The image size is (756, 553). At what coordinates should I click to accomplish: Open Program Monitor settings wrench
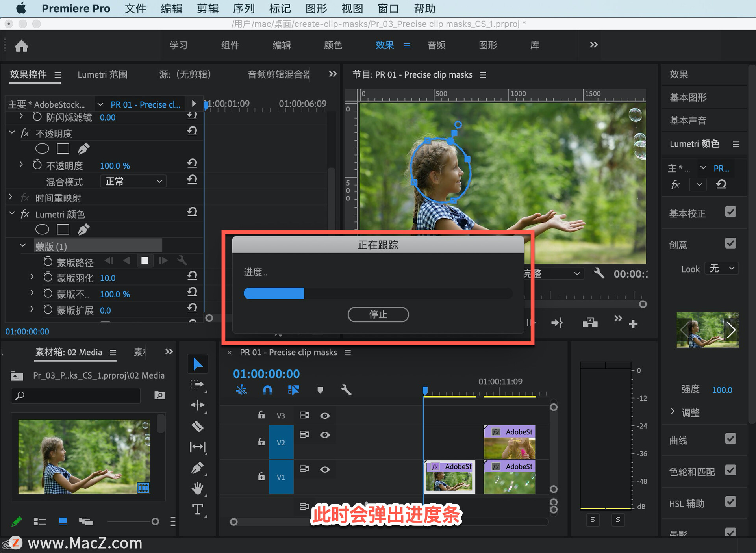599,273
